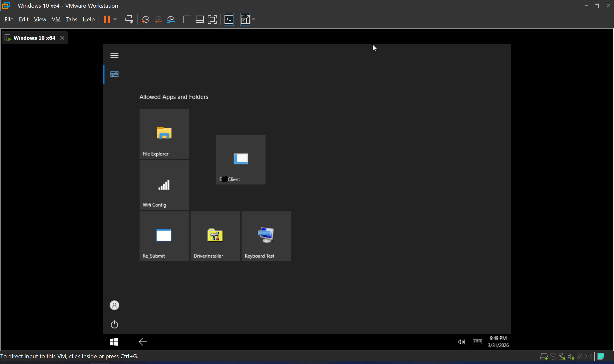
Task: Click the power button in Start menu
Action: pyautogui.click(x=114, y=324)
